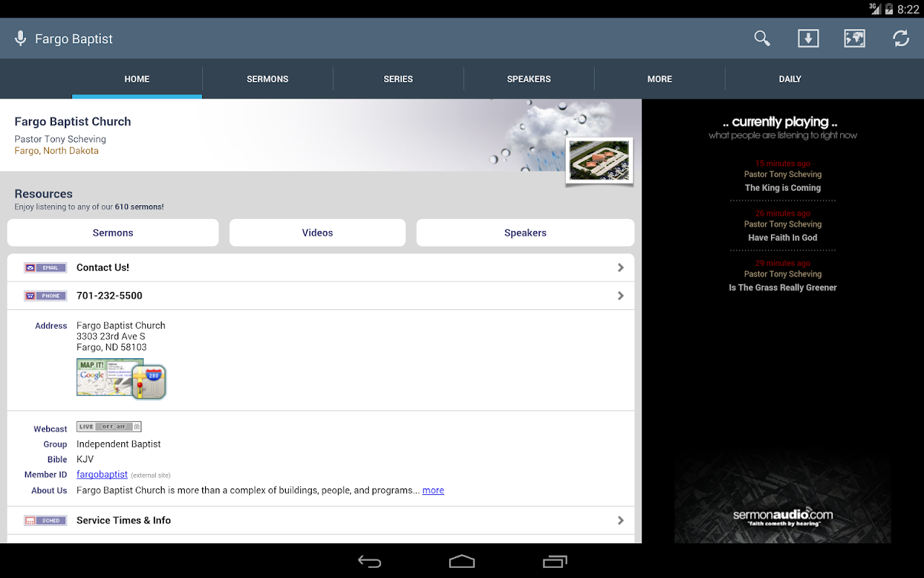Tap the '26 minutes ago' timestamp
Image resolution: width=924 pixels, height=578 pixels.
click(x=783, y=214)
